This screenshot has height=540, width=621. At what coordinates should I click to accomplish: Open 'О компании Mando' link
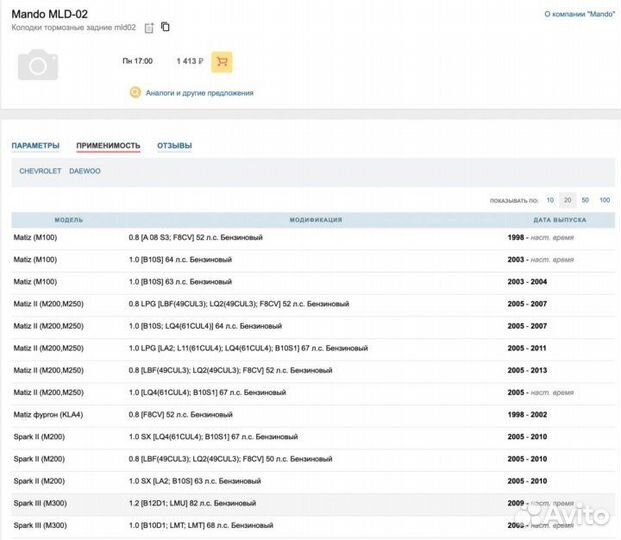(x=579, y=15)
